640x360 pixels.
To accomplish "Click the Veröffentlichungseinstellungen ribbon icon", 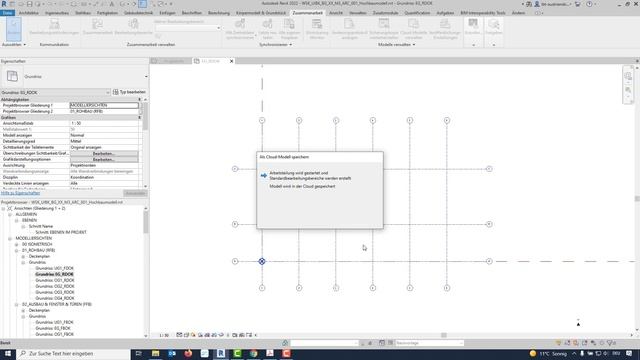I will [445, 29].
